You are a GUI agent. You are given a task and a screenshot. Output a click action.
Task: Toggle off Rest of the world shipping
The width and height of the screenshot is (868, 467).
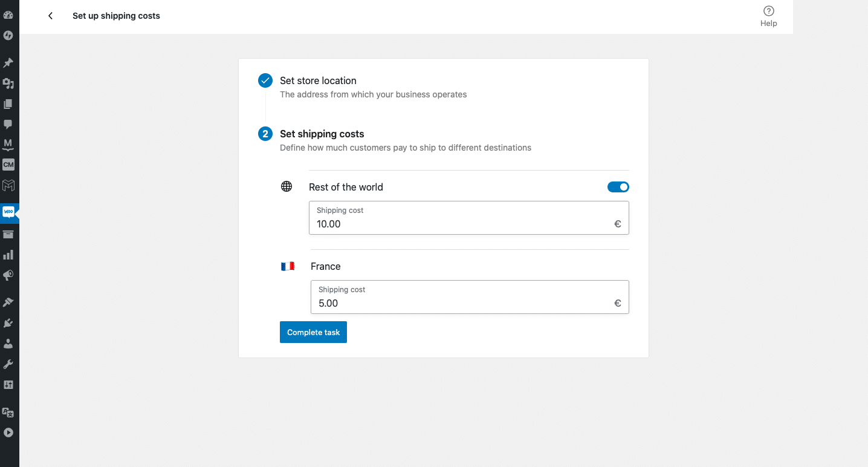[618, 187]
